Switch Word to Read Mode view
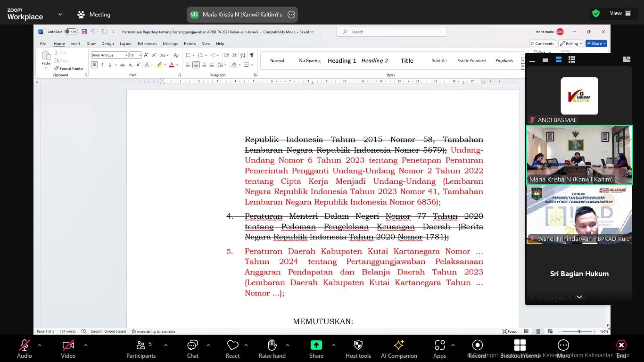 click(x=526, y=331)
